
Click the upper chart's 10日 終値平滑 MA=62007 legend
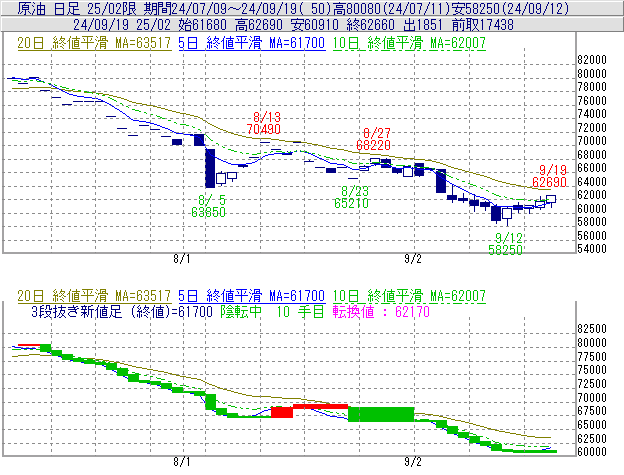pyautogui.click(x=409, y=43)
